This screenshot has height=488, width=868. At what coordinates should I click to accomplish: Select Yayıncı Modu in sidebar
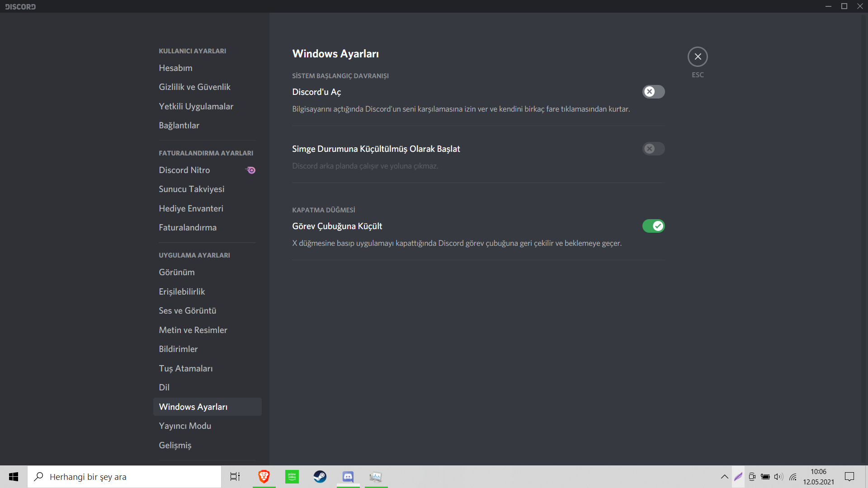click(x=185, y=426)
